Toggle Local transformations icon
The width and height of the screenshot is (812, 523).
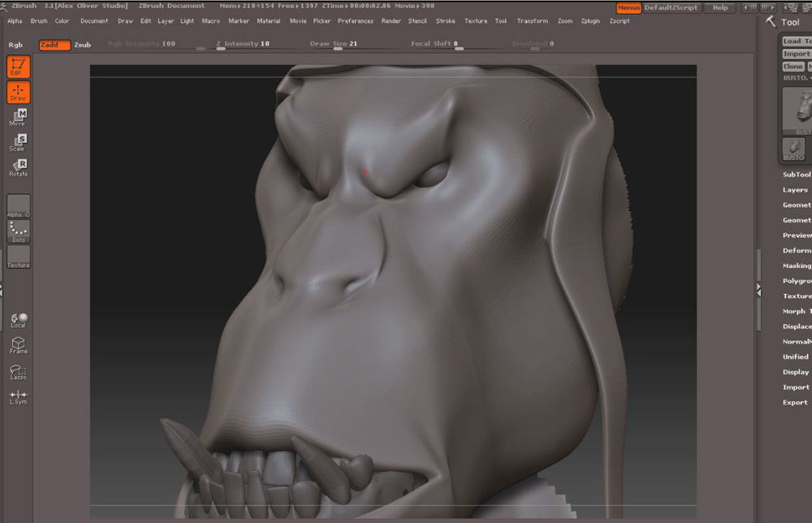18,320
